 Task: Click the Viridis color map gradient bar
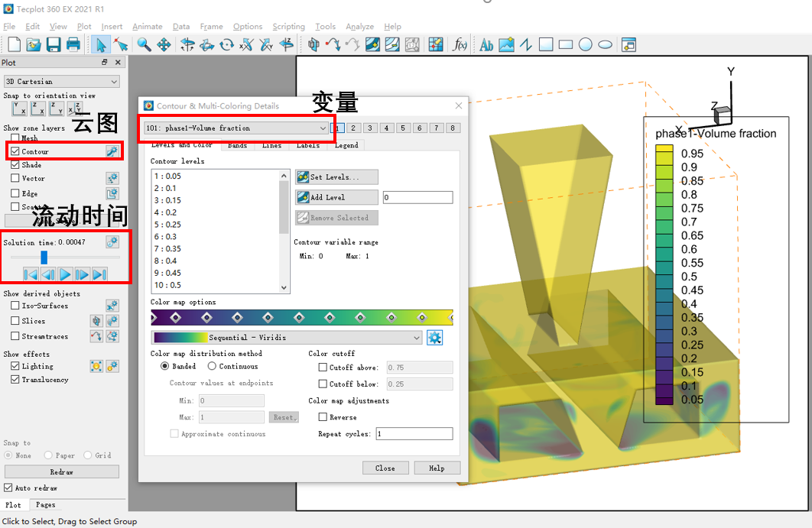pos(302,317)
